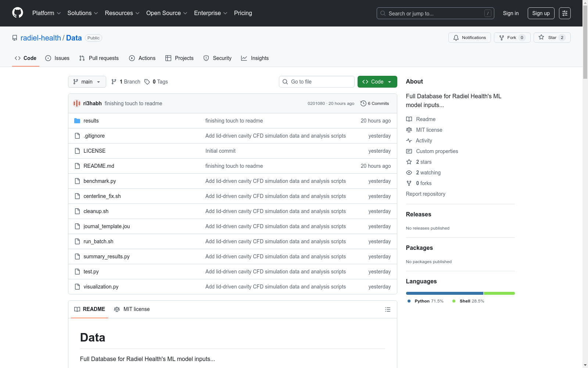Open the Insights tab
The image size is (588, 368).
click(255, 58)
